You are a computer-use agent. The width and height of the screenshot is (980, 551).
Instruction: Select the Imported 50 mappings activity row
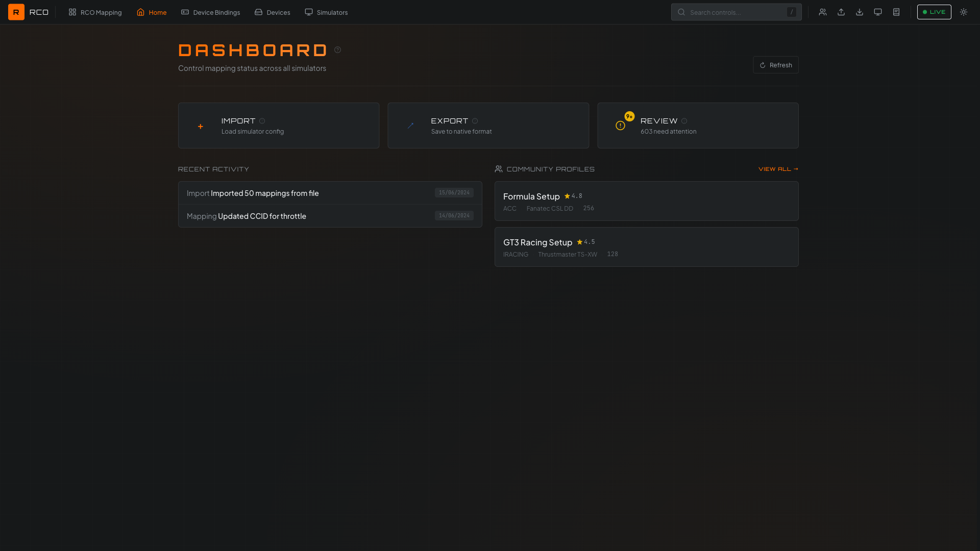click(x=330, y=193)
